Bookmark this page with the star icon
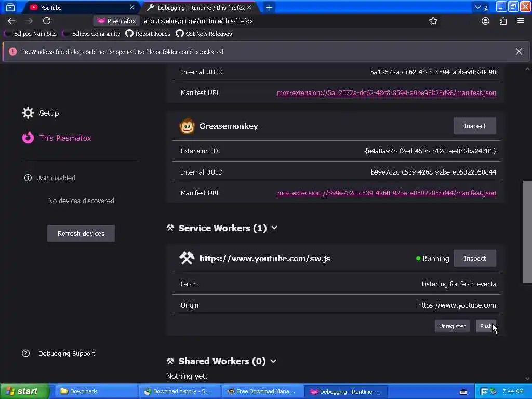The height and width of the screenshot is (399, 532). pyautogui.click(x=433, y=21)
